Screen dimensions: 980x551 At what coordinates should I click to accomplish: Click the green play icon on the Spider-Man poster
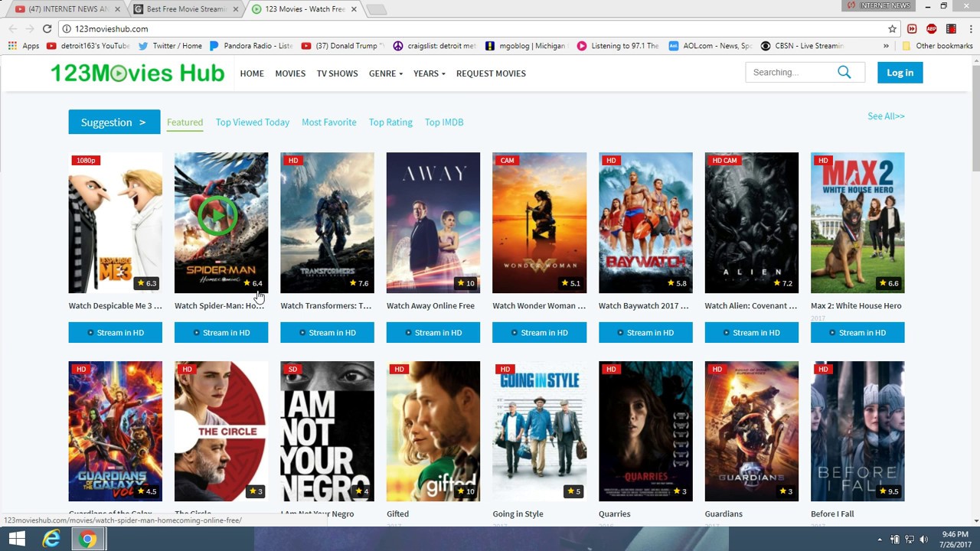click(x=217, y=215)
